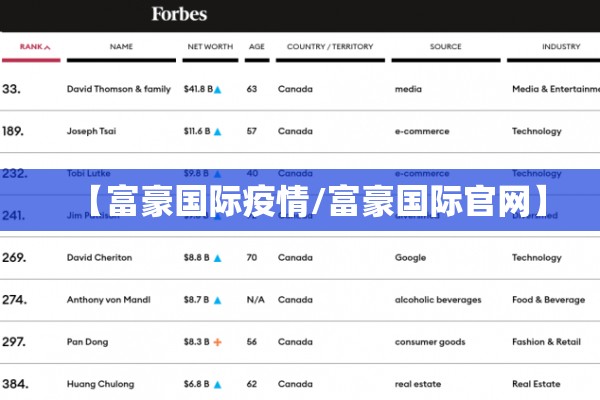This screenshot has height=400, width=600.
Task: Click rank number 297.
Action: (x=14, y=342)
